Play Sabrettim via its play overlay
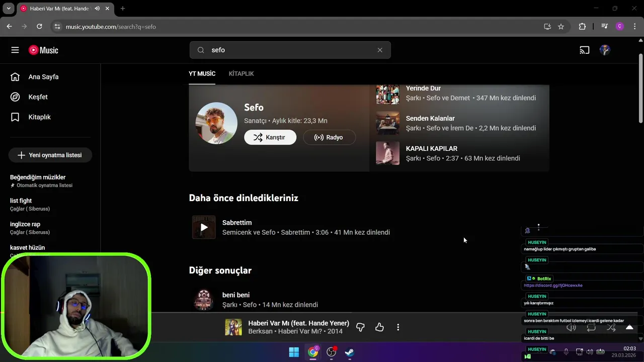The image size is (644, 362). pos(204,227)
